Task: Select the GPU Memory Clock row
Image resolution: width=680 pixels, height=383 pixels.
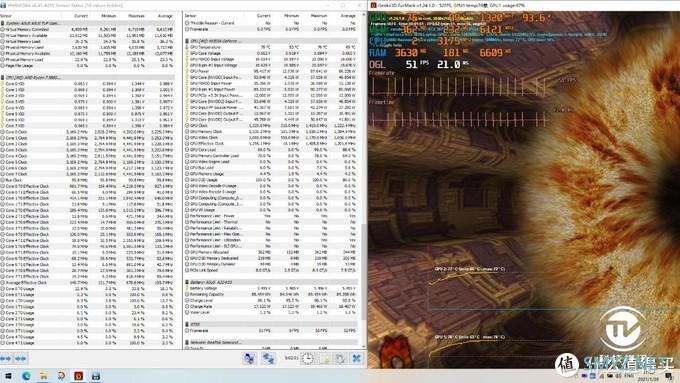Action: tap(271, 131)
